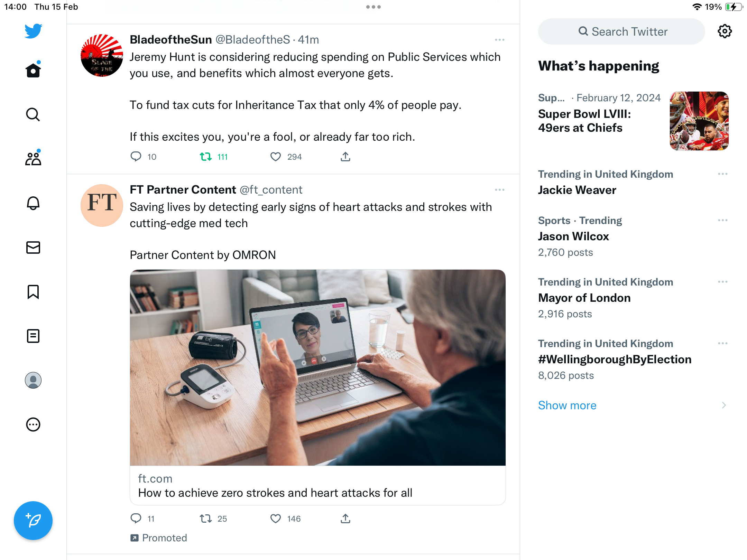Open Messages envelope icon

point(33,247)
